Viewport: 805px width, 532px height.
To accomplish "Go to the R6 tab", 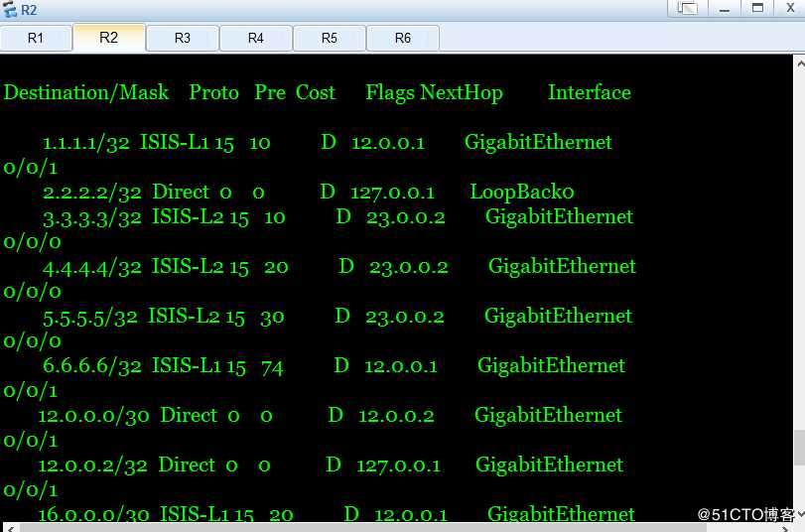I will pos(403,38).
